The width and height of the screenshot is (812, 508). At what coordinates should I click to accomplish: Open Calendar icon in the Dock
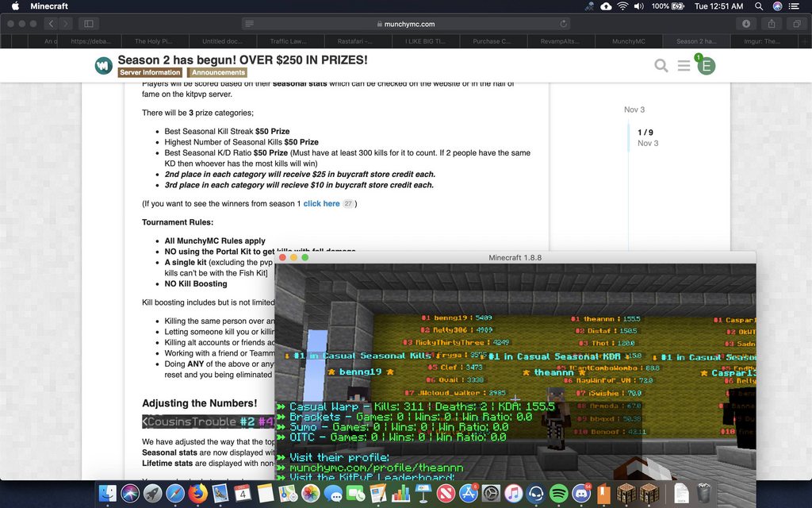point(243,493)
